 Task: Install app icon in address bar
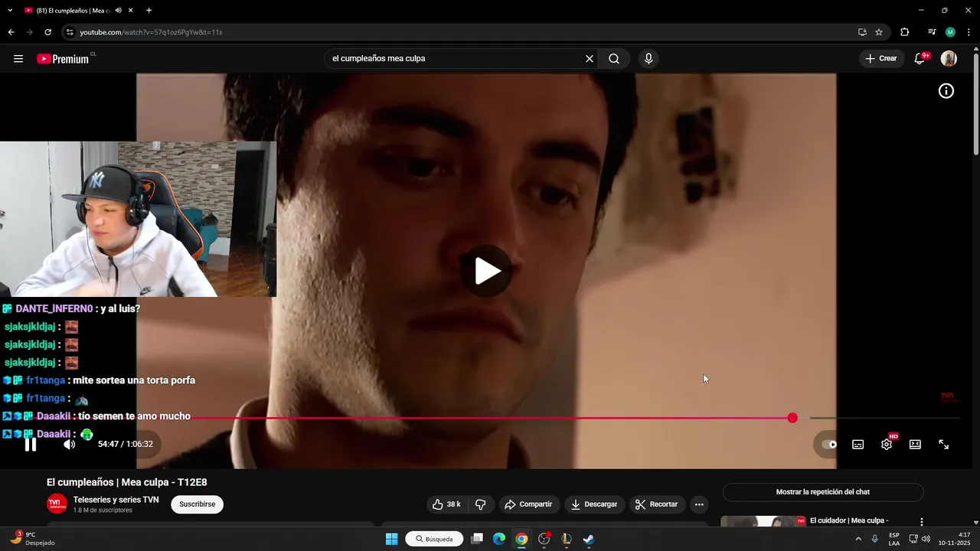[862, 32]
